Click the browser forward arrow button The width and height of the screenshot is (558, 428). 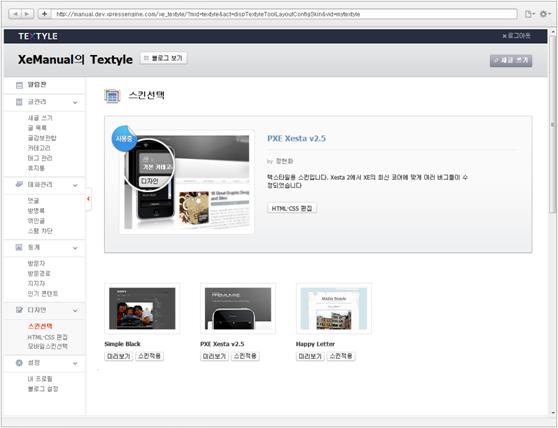click(x=27, y=14)
